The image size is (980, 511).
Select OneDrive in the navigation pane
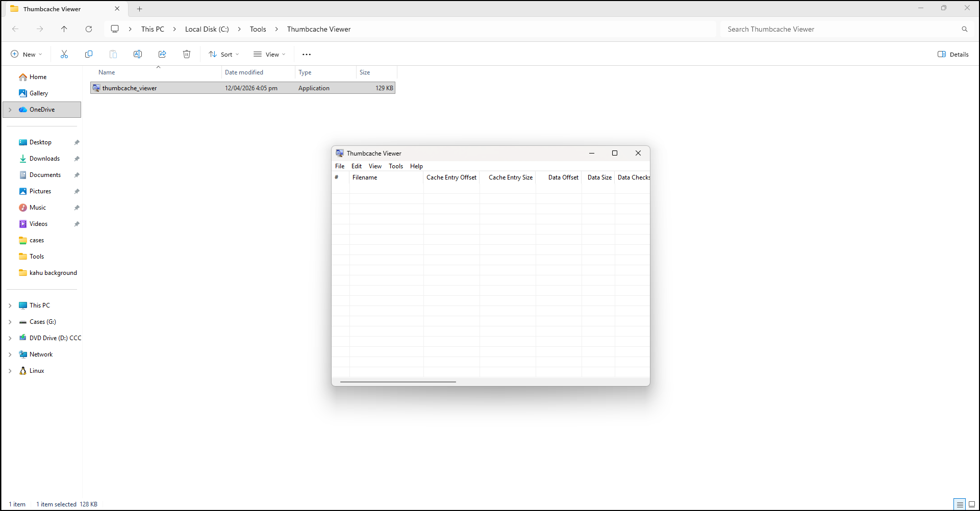coord(42,110)
